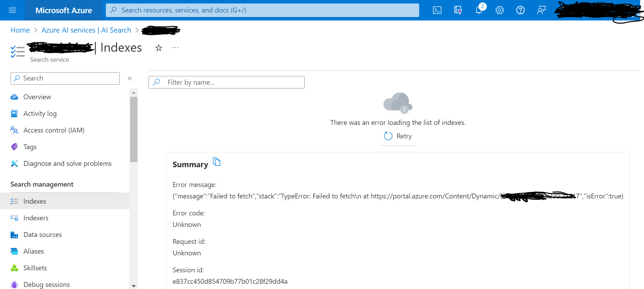Click the Aliases icon
The height and width of the screenshot is (289, 644).
click(x=14, y=251)
